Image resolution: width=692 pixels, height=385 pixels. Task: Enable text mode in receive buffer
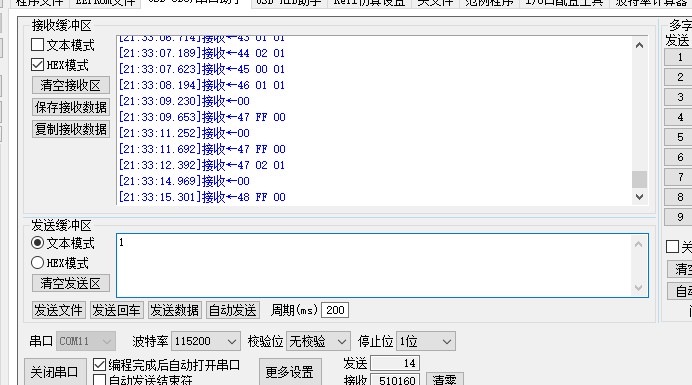[38, 45]
